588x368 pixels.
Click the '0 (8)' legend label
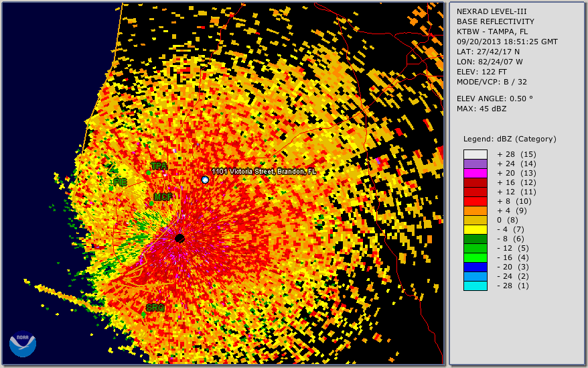[508, 220]
